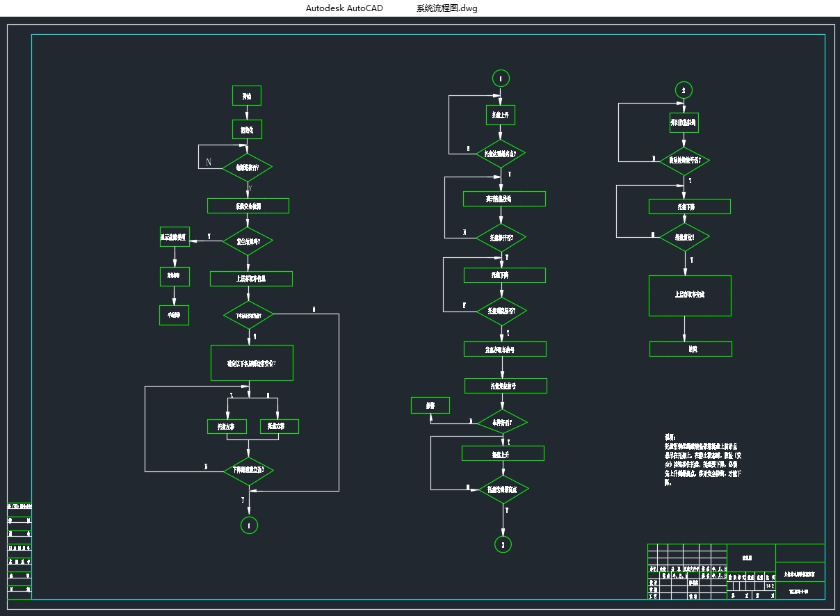Select connector circle 1 starting the middle flowchart
840x616 pixels.
pos(500,77)
